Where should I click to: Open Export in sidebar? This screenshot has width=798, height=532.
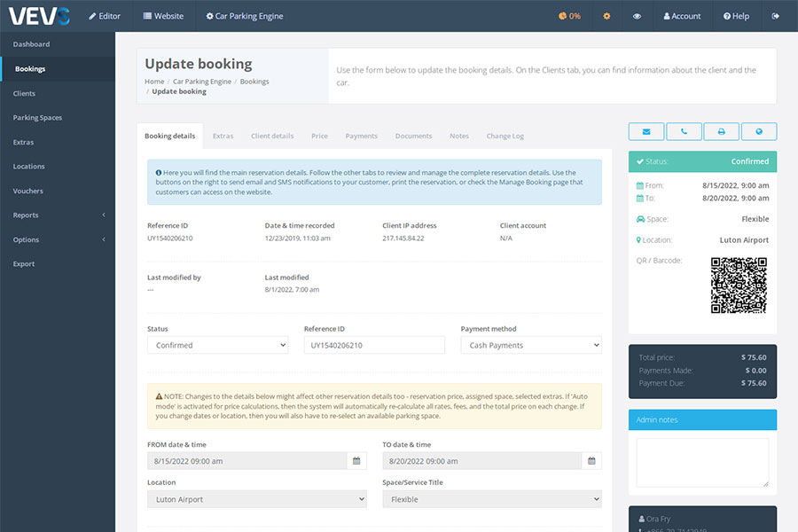pos(58,263)
